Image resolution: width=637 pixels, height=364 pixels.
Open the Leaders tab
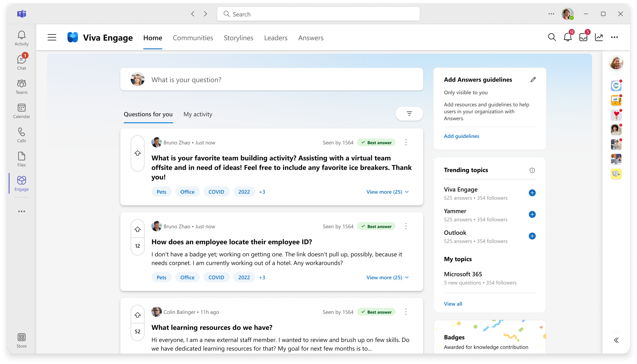coord(276,38)
